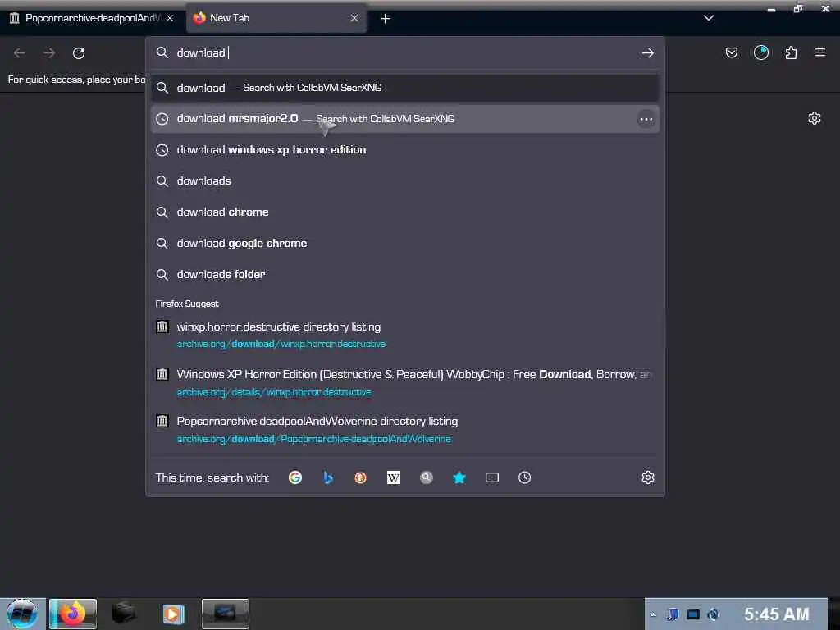
Task: Open winxp.horror.destructive directory listing result
Action: click(404, 335)
